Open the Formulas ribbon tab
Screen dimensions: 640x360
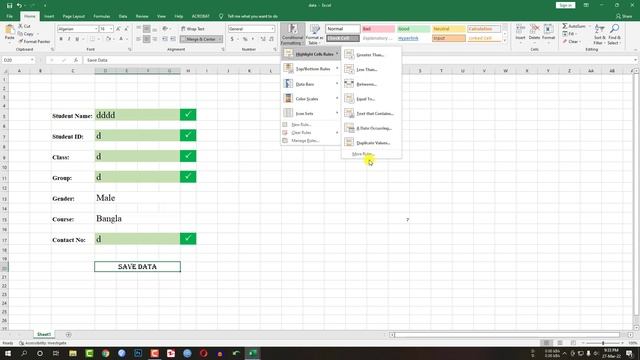(x=102, y=16)
